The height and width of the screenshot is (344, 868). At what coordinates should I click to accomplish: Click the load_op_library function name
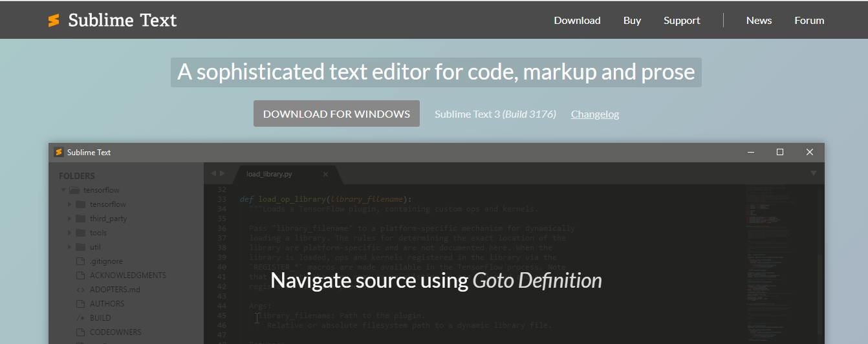pos(292,199)
